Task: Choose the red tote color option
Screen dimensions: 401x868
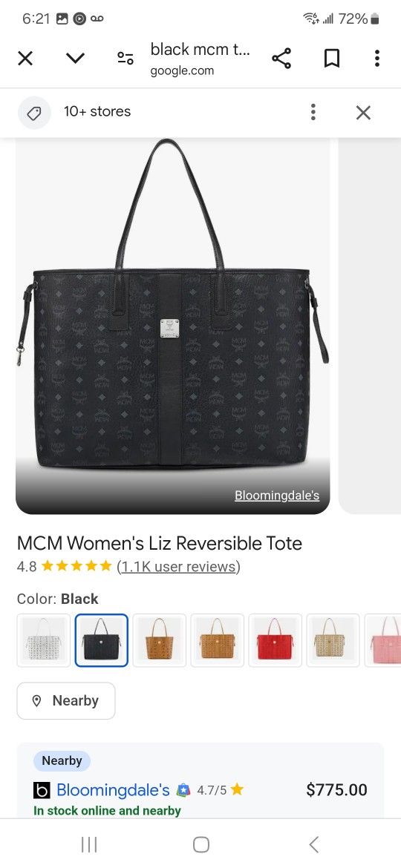Action: pos(276,640)
